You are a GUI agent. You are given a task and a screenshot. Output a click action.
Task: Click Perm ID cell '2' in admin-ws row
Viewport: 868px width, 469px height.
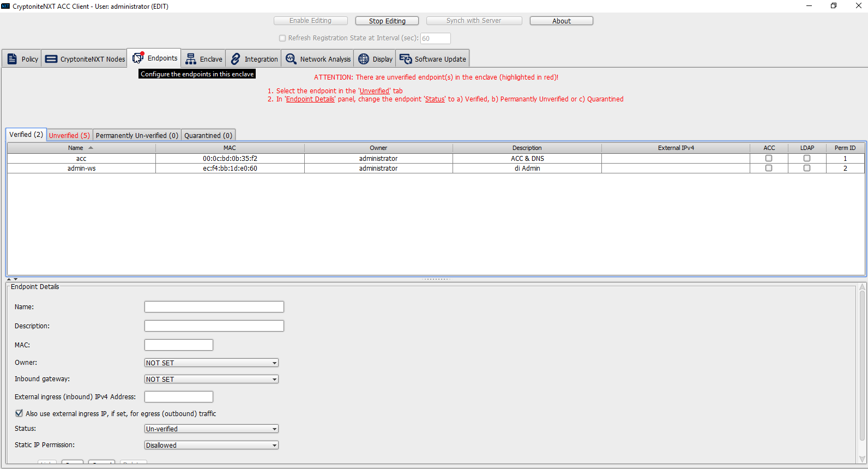tap(845, 169)
